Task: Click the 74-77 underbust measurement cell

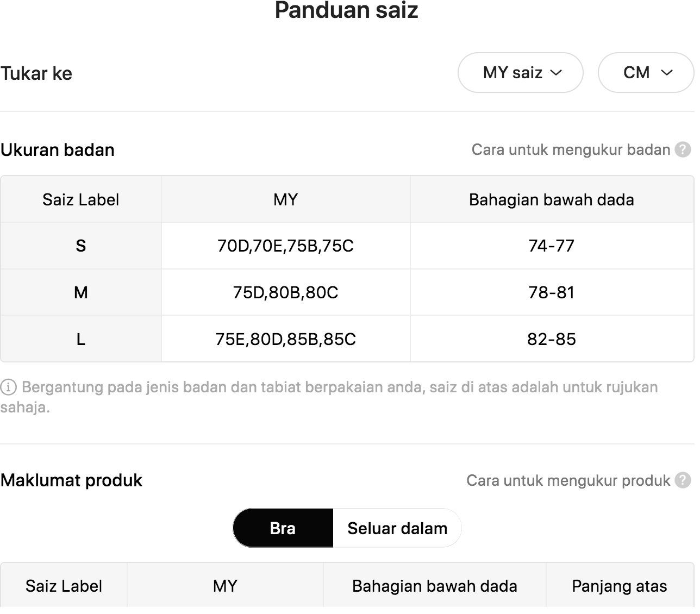Action: click(x=552, y=246)
